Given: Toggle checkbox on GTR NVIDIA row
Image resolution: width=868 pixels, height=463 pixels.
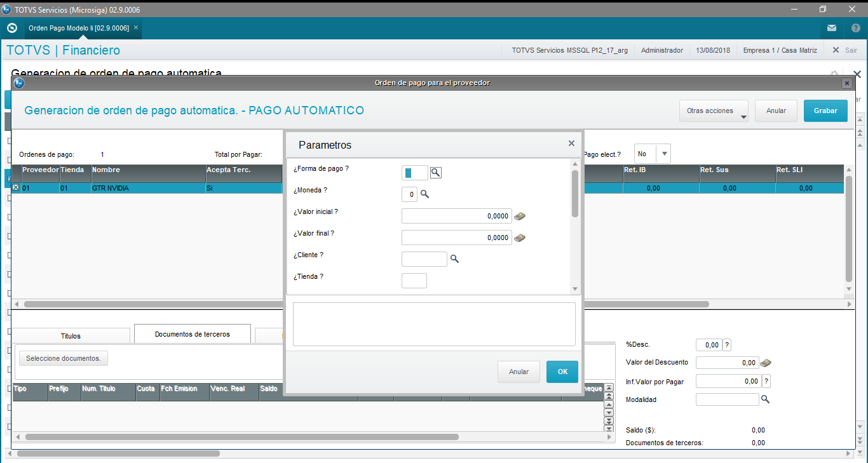Looking at the screenshot, I should 16,188.
